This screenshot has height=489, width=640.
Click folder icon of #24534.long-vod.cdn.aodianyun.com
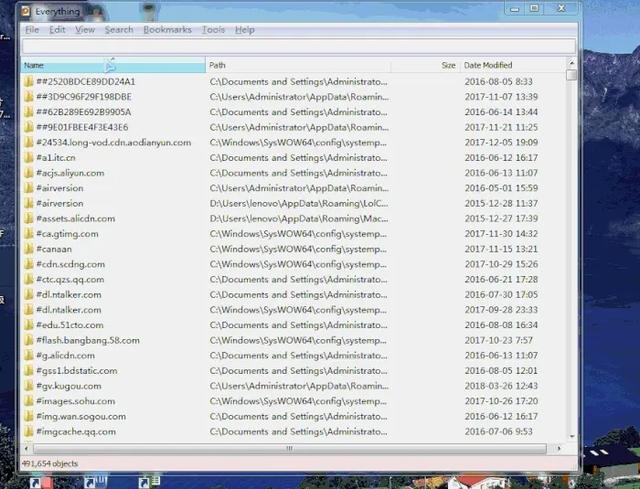[28, 142]
